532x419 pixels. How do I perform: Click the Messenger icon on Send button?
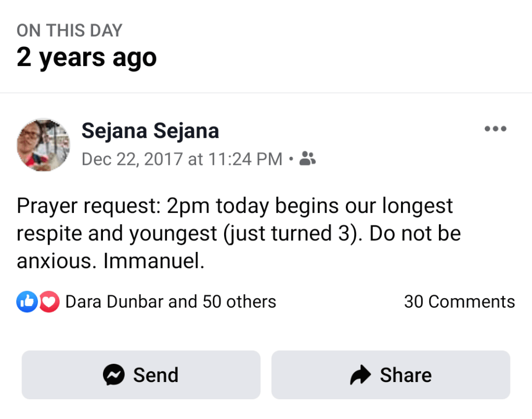[113, 375]
